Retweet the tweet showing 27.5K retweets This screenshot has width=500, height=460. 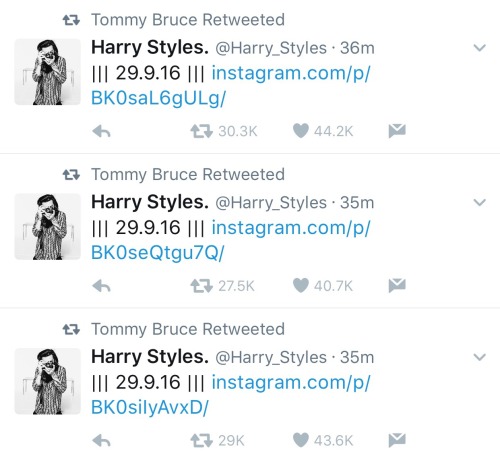[x=201, y=286]
